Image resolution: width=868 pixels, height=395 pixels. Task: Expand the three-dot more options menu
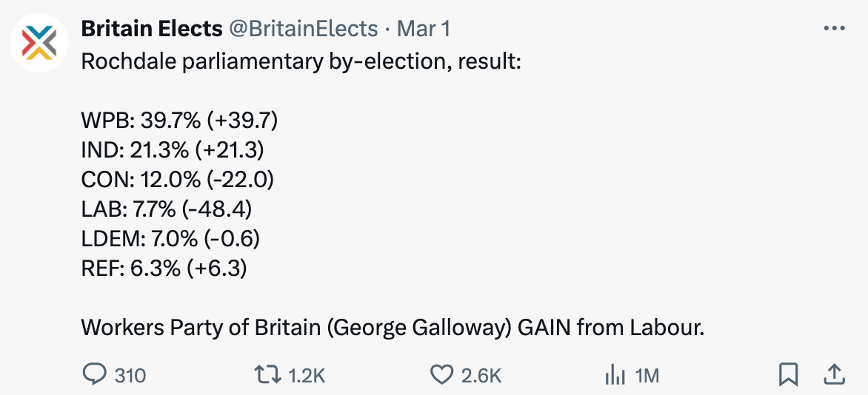click(x=834, y=28)
